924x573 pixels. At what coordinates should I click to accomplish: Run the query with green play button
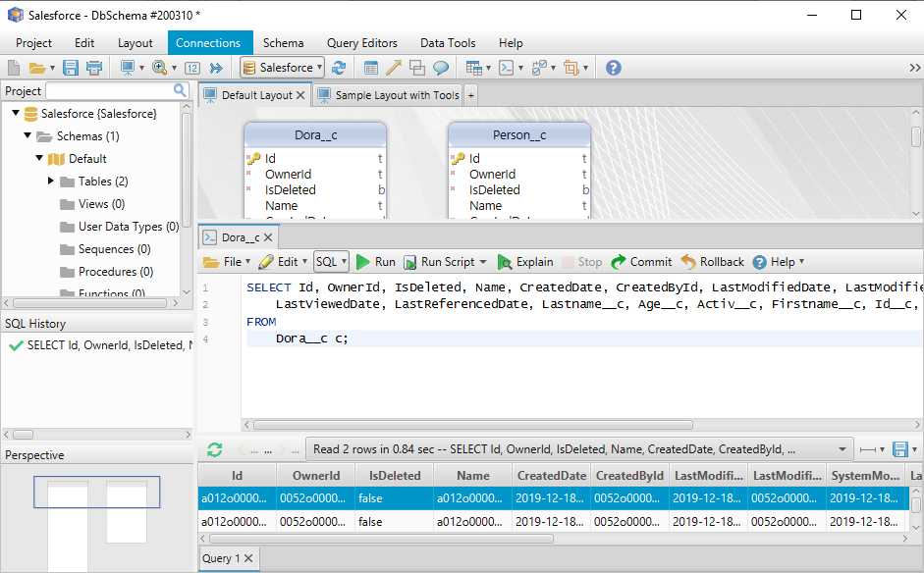point(375,262)
